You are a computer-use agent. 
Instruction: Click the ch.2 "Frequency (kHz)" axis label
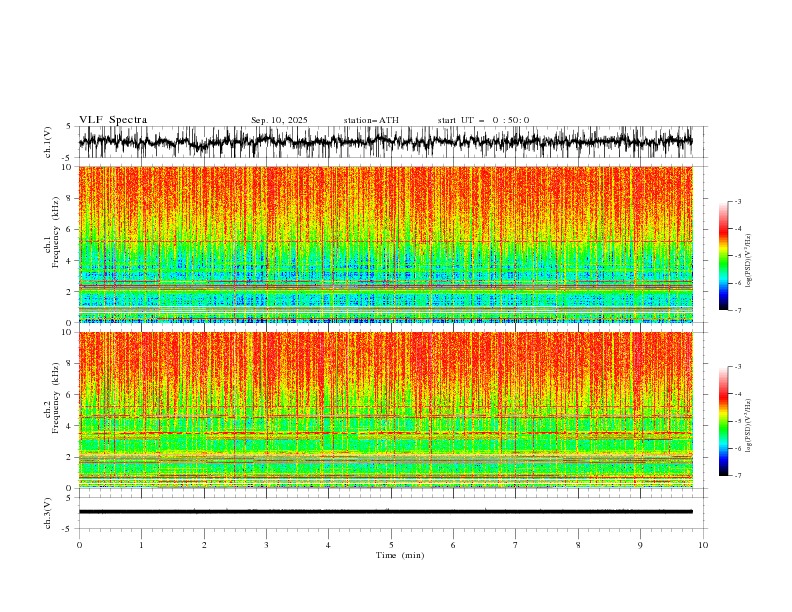pos(54,397)
